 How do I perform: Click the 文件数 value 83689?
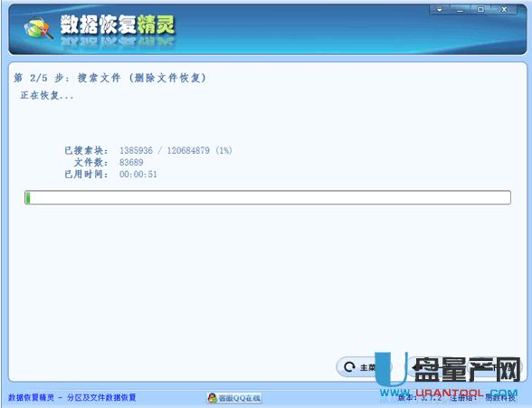click(x=131, y=163)
